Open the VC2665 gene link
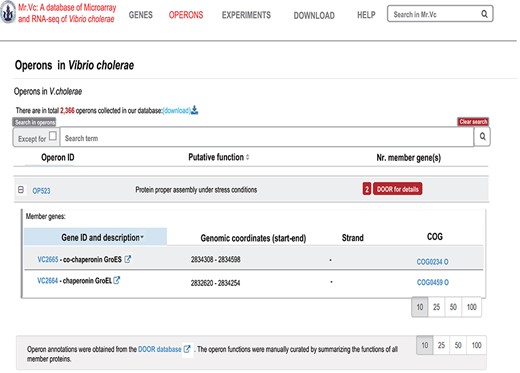Viewport: 520px width, 373px height. pyautogui.click(x=48, y=259)
